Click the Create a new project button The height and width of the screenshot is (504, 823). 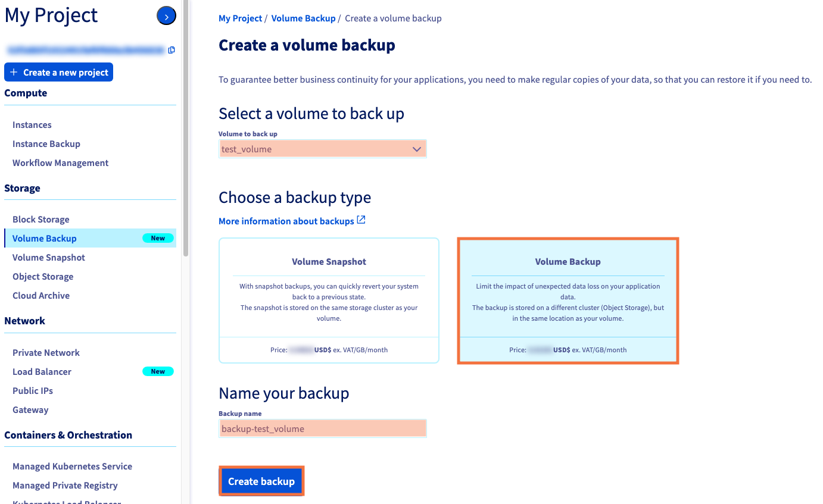58,73
